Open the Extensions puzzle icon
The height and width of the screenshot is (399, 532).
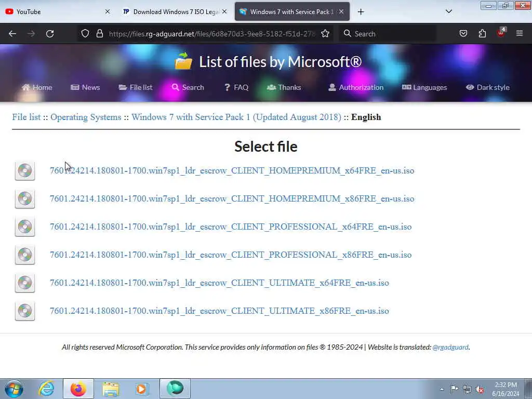[x=482, y=33]
